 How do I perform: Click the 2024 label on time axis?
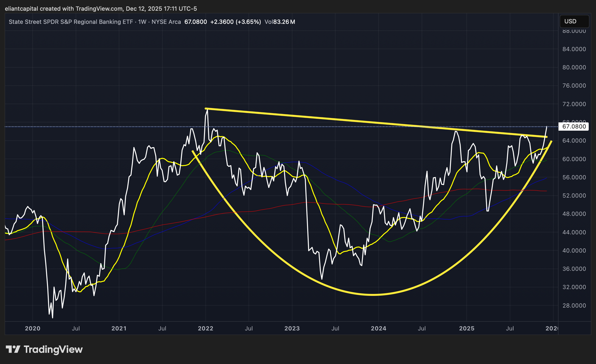tap(378, 328)
